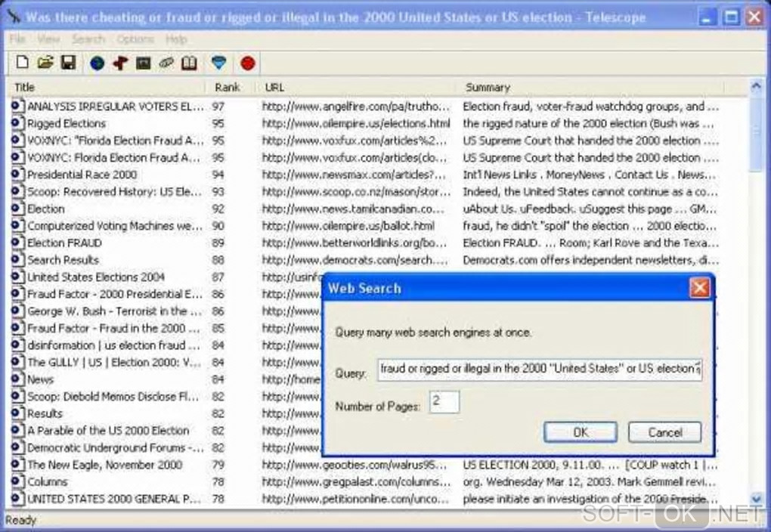Close the Web Search dialog
The image size is (771, 532).
pyautogui.click(x=700, y=288)
